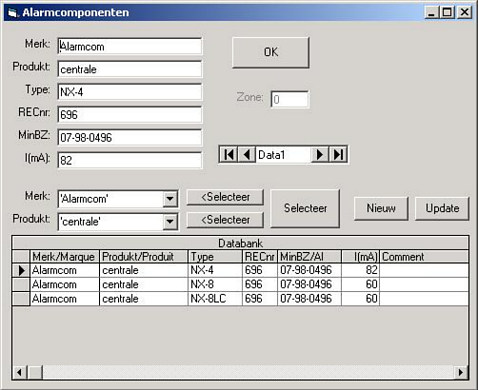
Task: Jump to last record in Data1 control
Action: pyautogui.click(x=338, y=155)
